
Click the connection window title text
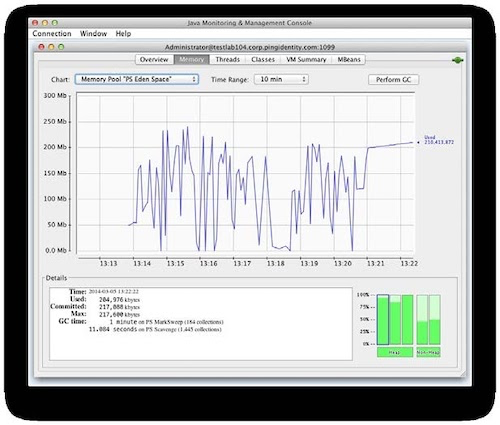coord(250,47)
